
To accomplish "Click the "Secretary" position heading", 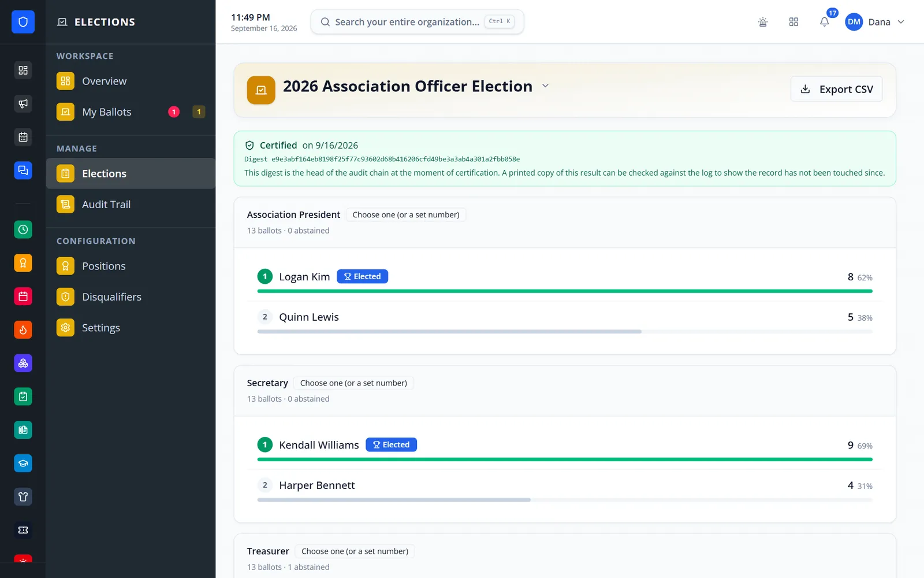I will pyautogui.click(x=267, y=383).
